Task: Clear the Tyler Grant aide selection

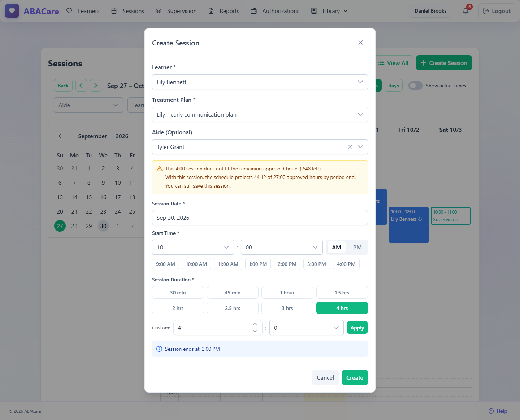Action: (350, 147)
